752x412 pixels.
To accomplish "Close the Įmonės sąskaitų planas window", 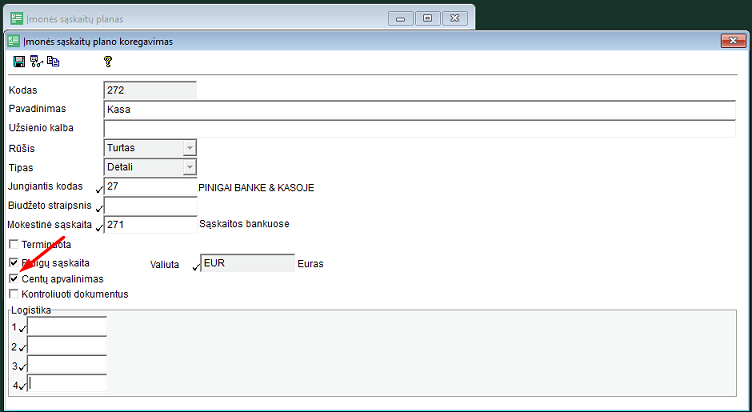I will [455, 19].
